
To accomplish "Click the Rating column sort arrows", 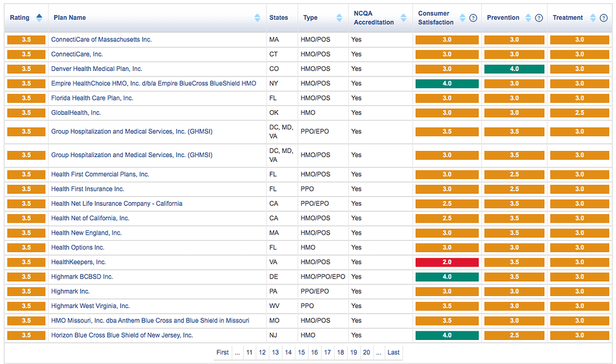I will 40,17.
